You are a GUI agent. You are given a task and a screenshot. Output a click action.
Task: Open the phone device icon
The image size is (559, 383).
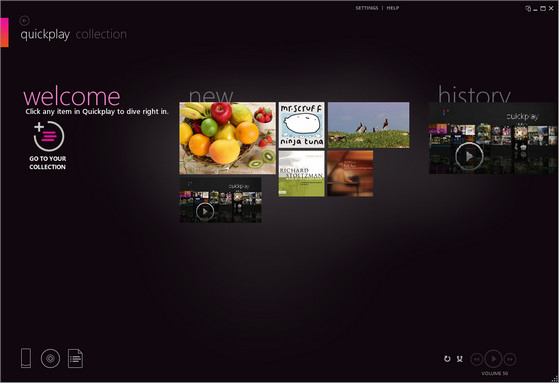pyautogui.click(x=26, y=358)
